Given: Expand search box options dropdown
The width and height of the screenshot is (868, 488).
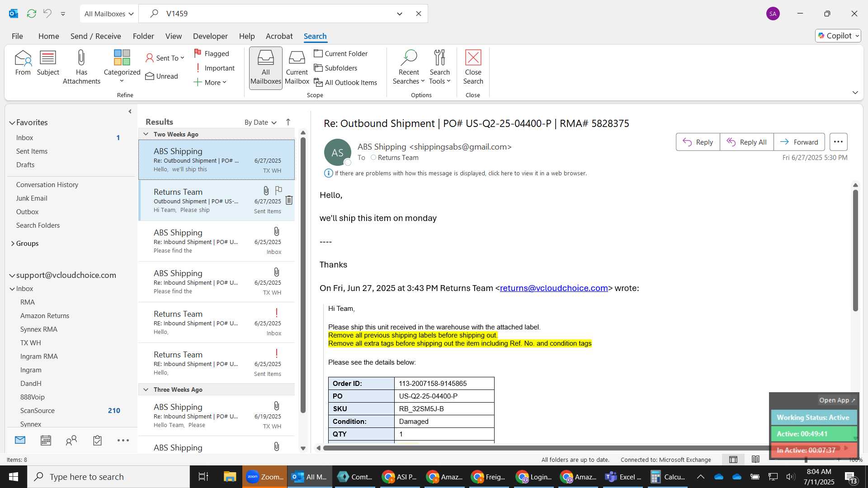Looking at the screenshot, I should click(x=400, y=14).
